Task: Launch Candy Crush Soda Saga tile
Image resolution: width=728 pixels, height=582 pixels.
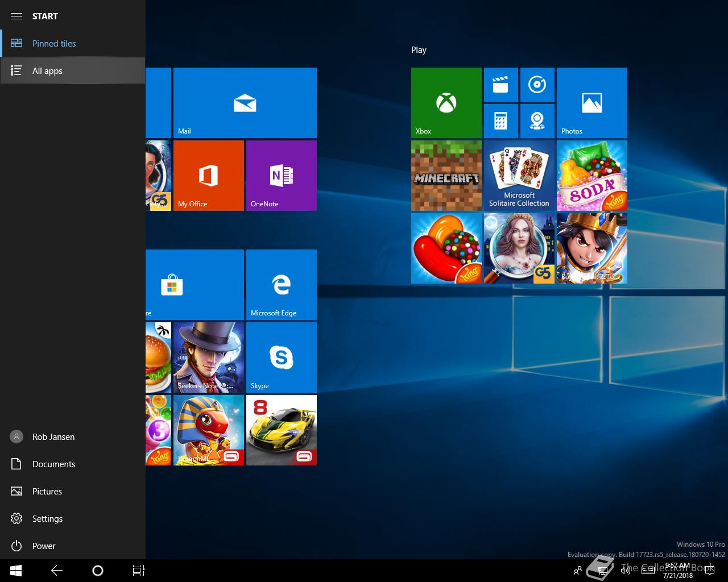Action: (x=591, y=176)
